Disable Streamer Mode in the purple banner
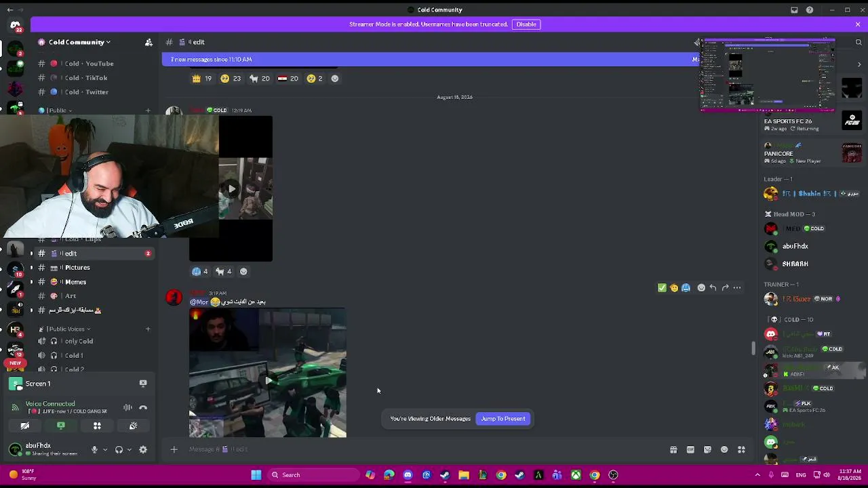 pyautogui.click(x=526, y=24)
